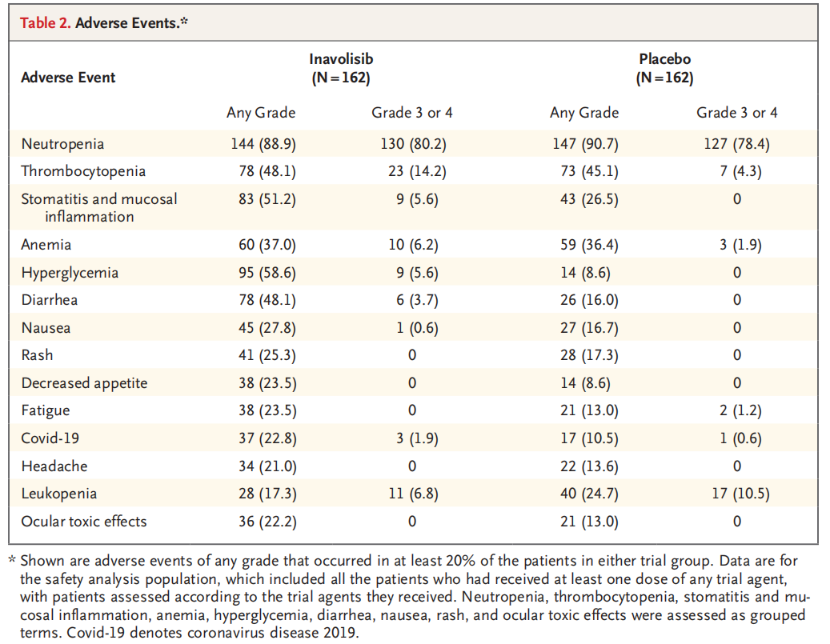The width and height of the screenshot is (830, 644).
Task: Select "Stomatitis and mucosal inflammation" row label
Action: (98, 207)
